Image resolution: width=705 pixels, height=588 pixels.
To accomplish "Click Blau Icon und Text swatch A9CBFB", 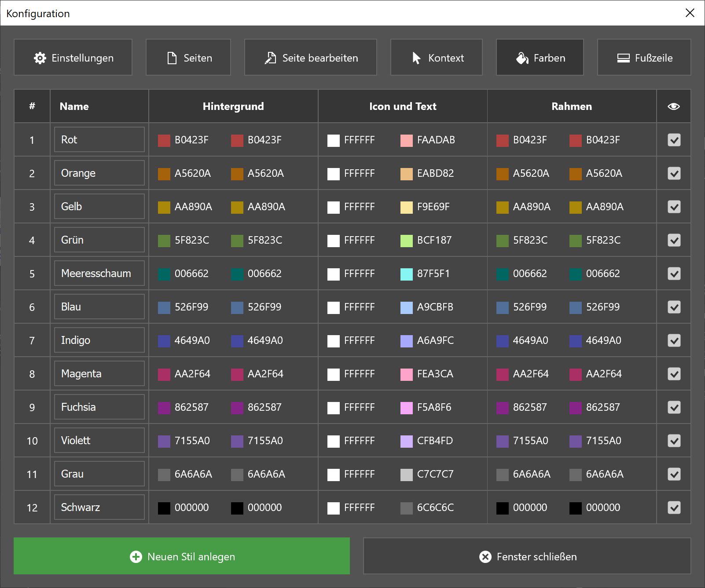I will (407, 308).
